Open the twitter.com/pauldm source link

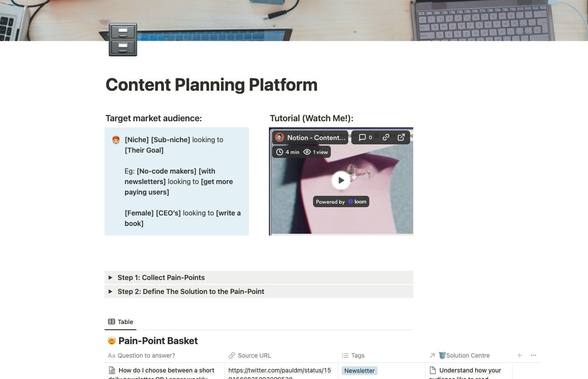click(279, 371)
